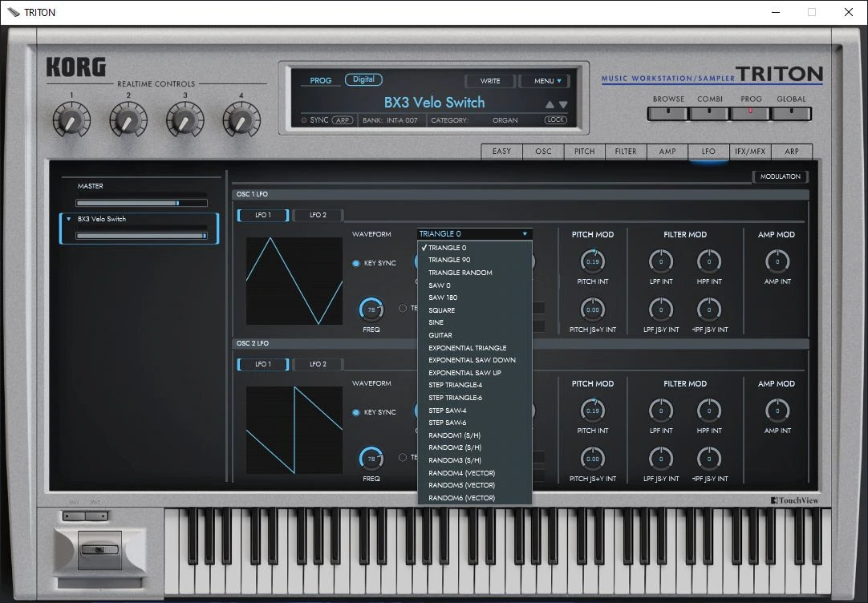This screenshot has height=603, width=868.
Task: Click OSC 2 LFO LPF INT knob
Action: click(661, 411)
